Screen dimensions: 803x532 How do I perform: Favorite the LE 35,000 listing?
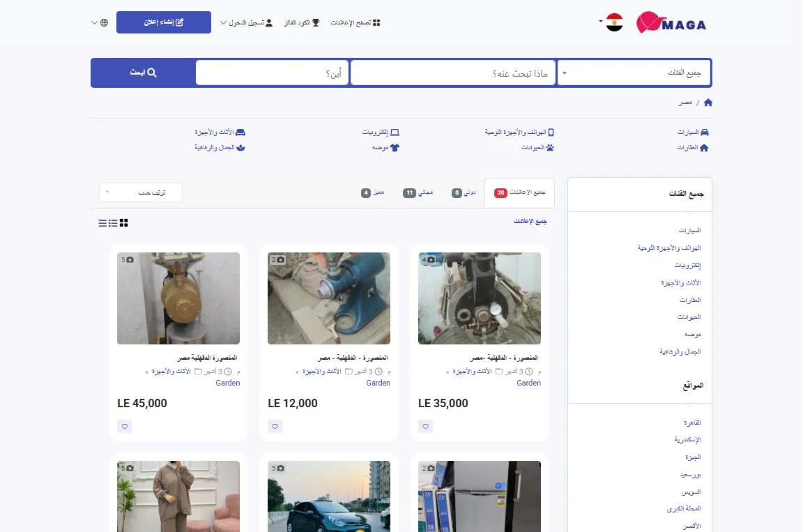426,426
